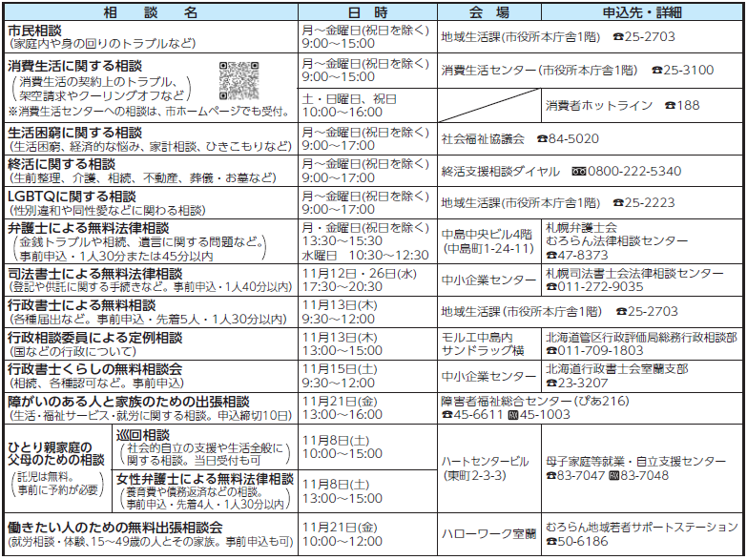
Task: Select the 日時 column header
Action: point(368,11)
